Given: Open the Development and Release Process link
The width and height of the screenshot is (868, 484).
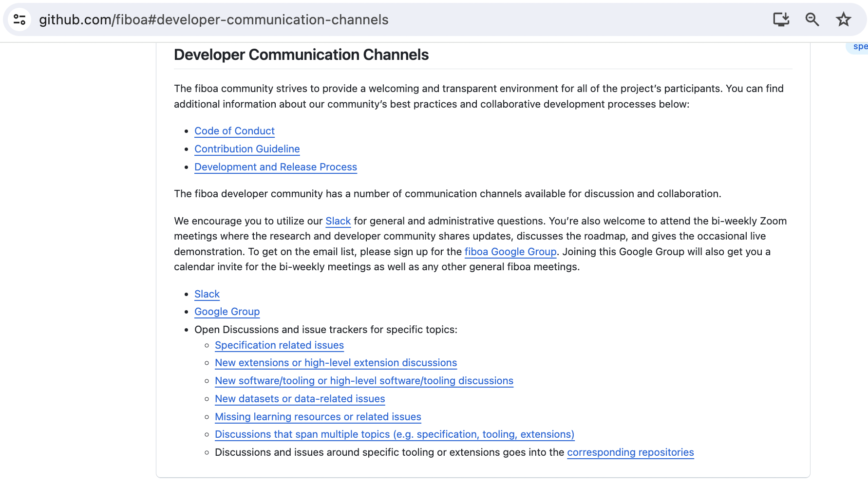Looking at the screenshot, I should coord(276,167).
